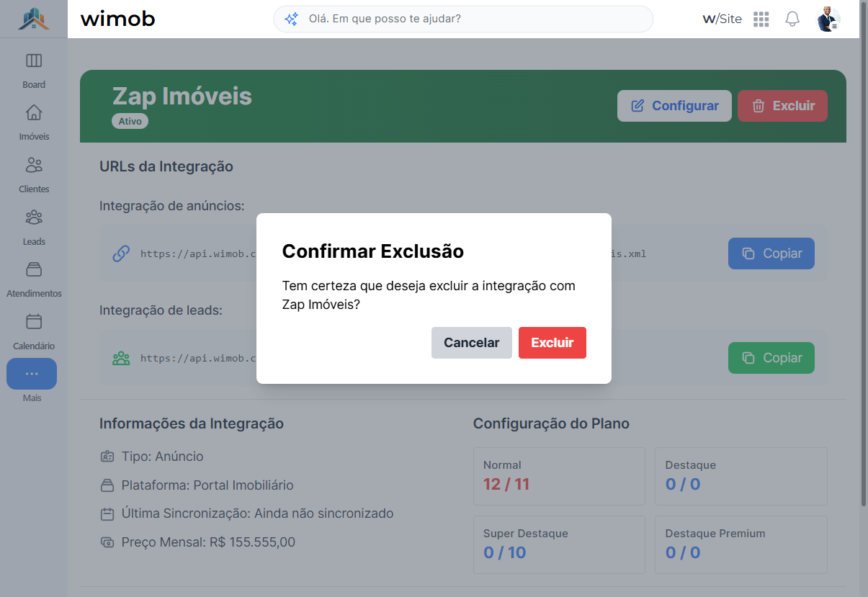
Task: Go to Imóveis in the sidebar
Action: pos(34,122)
